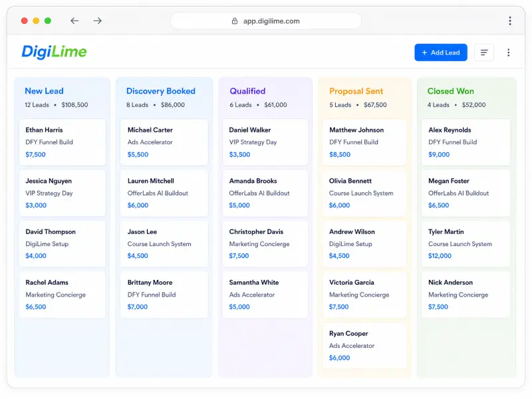The width and height of the screenshot is (532, 399).
Task: Close the browser window with red button
Action: pyautogui.click(x=24, y=21)
